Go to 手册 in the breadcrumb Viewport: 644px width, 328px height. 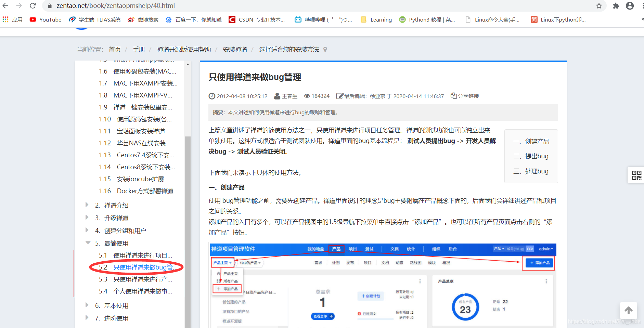(139, 50)
